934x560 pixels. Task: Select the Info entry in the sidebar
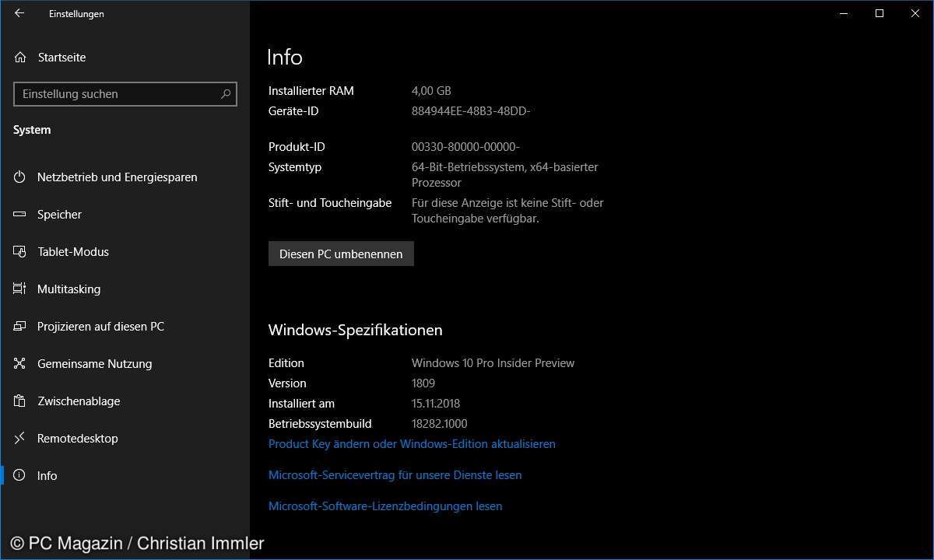click(x=47, y=476)
